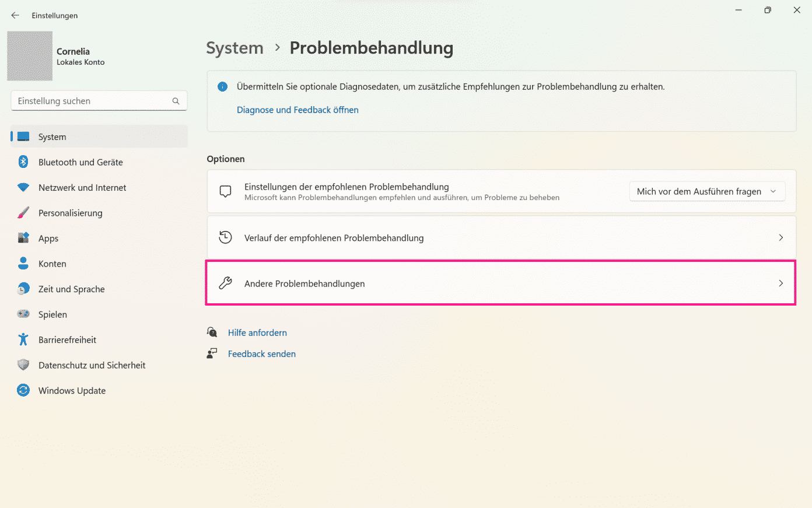The height and width of the screenshot is (508, 812).
Task: Click the Netzwerk und Internet Wi-Fi icon
Action: [23, 188]
